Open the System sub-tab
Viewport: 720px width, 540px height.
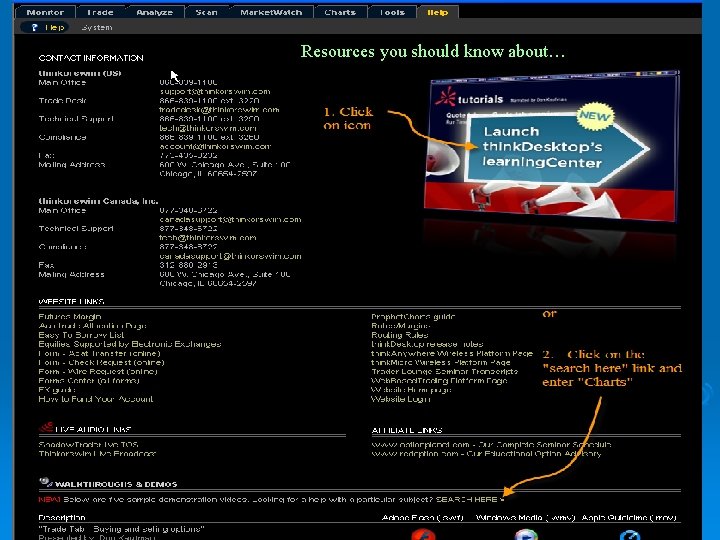tap(97, 28)
